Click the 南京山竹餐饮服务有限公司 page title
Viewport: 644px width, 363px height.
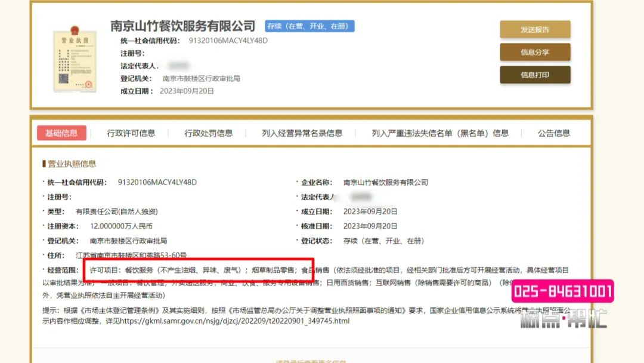coord(183,26)
